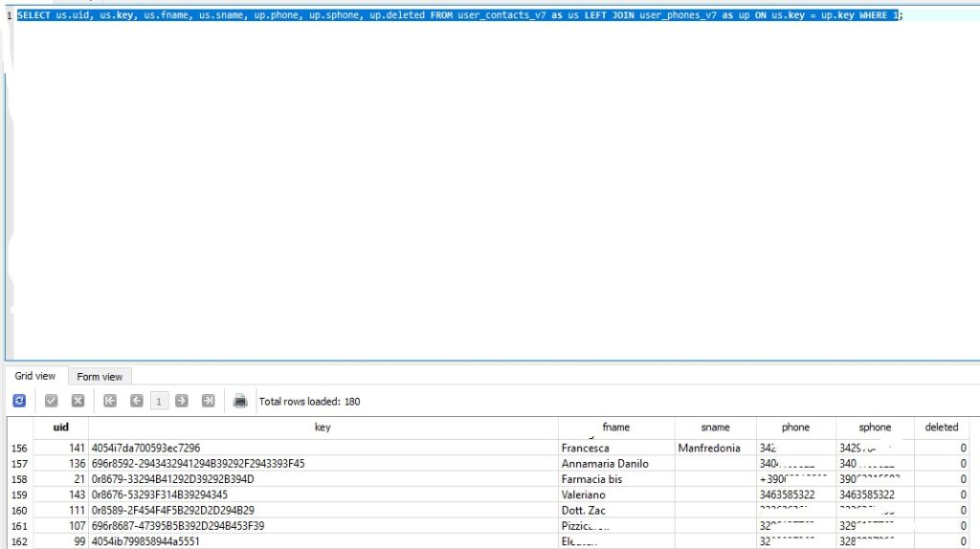Select uid cell with value 141
The height and width of the screenshot is (549, 980).
[x=60, y=448]
